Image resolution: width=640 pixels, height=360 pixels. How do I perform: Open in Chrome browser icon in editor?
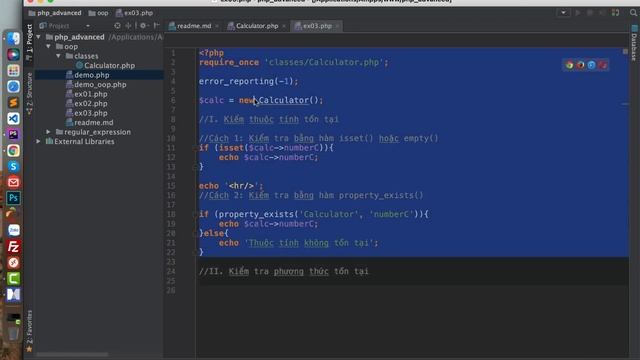coord(569,65)
